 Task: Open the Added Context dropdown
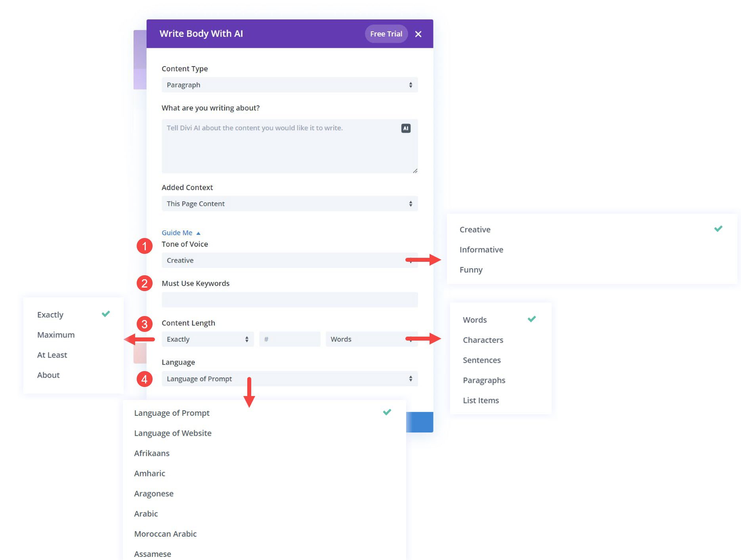click(289, 204)
